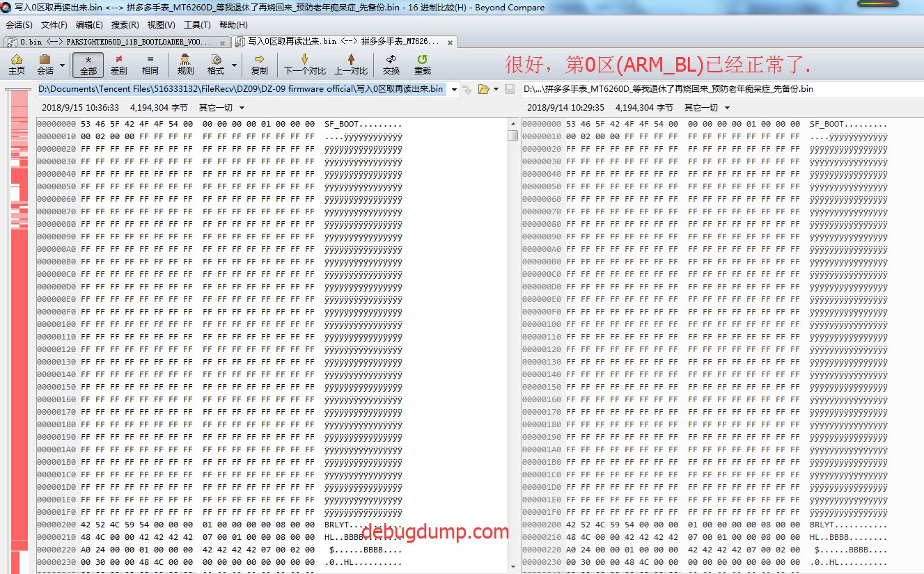The width and height of the screenshot is (924, 574).
Task: Click the open-folder browse icon by left path
Action: pyautogui.click(x=484, y=89)
